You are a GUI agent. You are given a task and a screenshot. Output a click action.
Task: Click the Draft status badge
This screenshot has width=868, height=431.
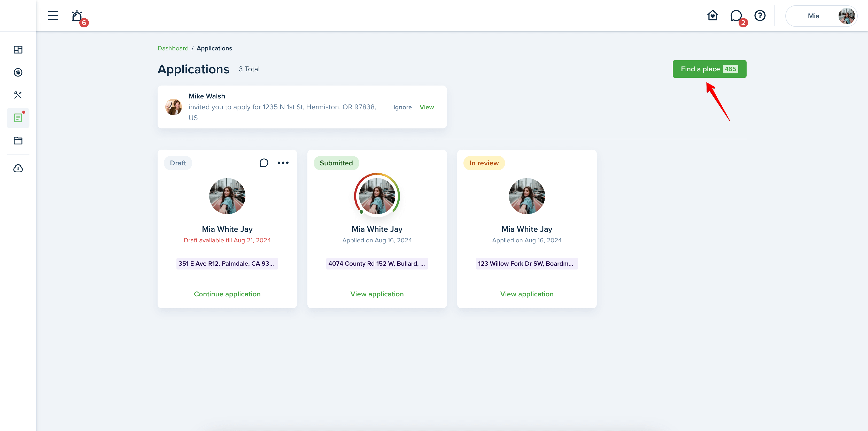click(x=177, y=163)
